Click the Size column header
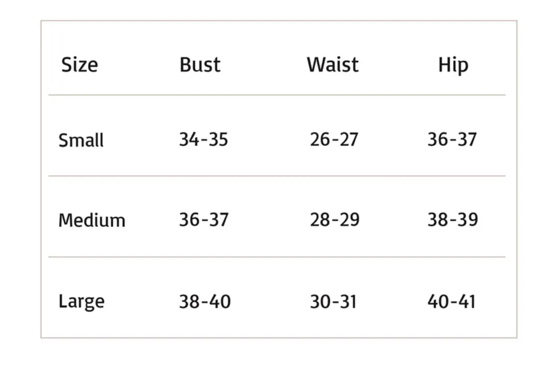 tap(80, 65)
